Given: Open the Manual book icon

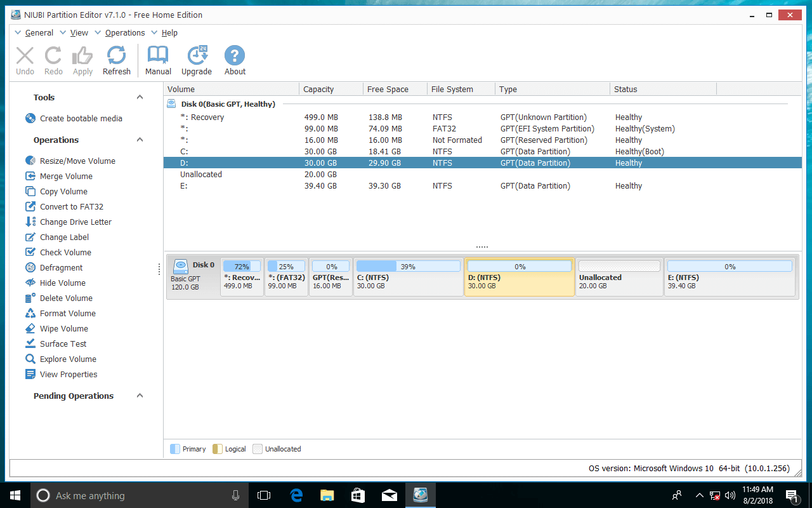Looking at the screenshot, I should pos(158,61).
